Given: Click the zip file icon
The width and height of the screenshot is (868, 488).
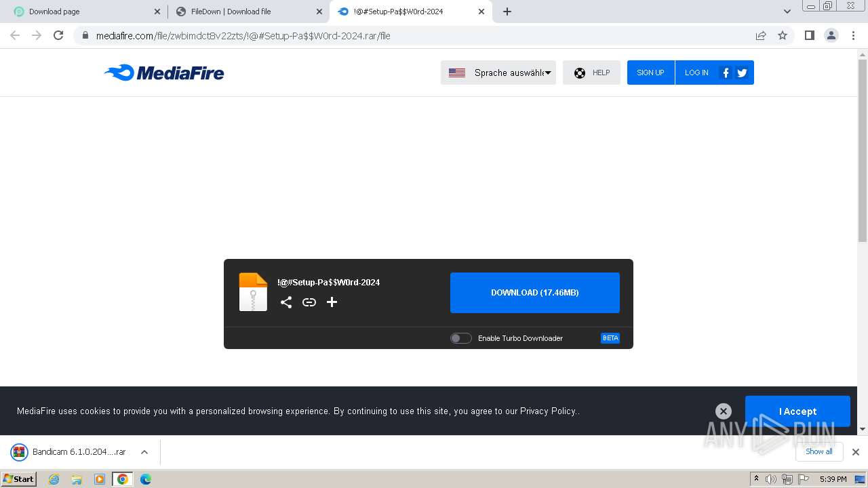Looking at the screenshot, I should pyautogui.click(x=253, y=292).
